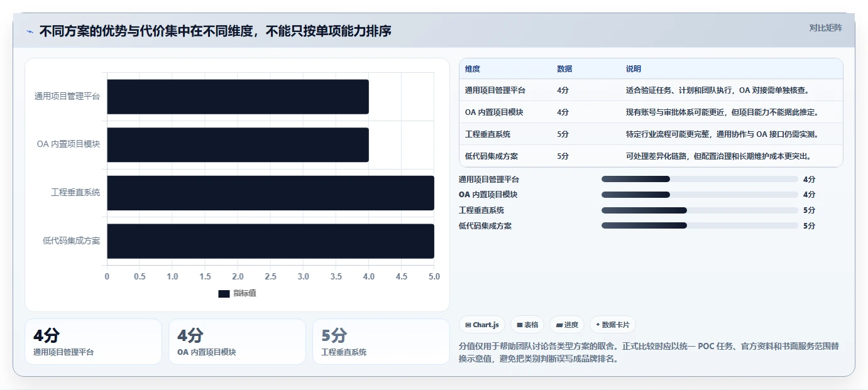Screen dimensions: 868x390
Task: Click the 5分 value in the 低代码集成方案 table row
Action: [x=563, y=156]
